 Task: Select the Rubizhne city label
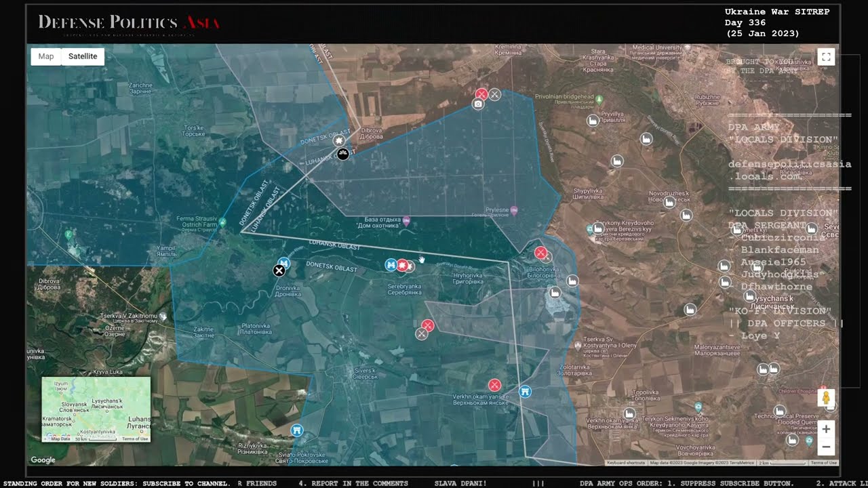pyautogui.click(x=707, y=100)
